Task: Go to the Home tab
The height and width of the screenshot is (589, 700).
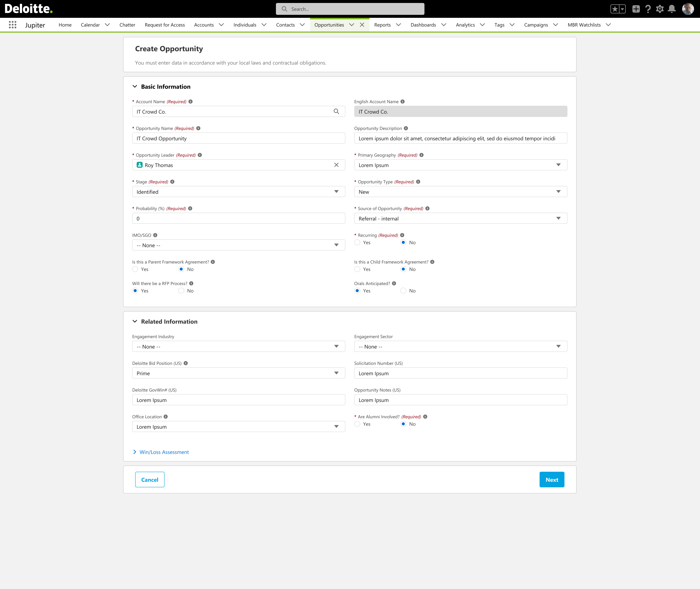Action: [65, 25]
